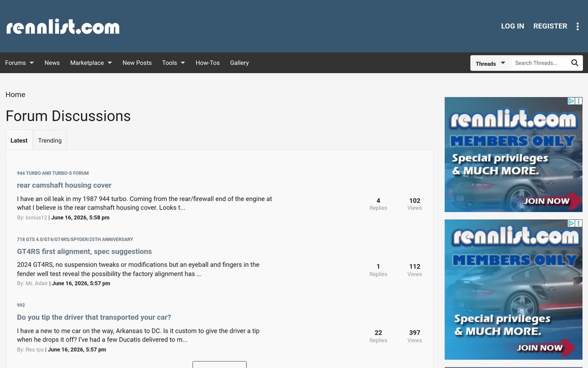Open the vertical three-dot header menu
Viewport: 588px width, 368px height.
pyautogui.click(x=578, y=26)
